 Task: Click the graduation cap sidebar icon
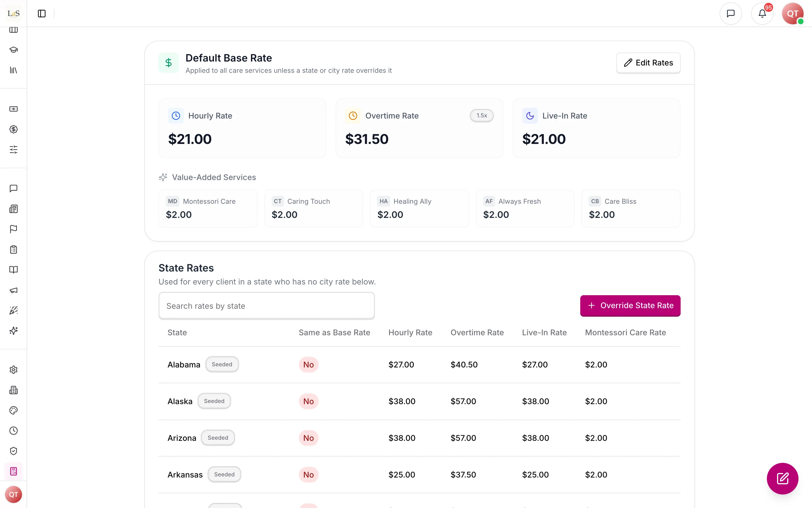pyautogui.click(x=14, y=50)
